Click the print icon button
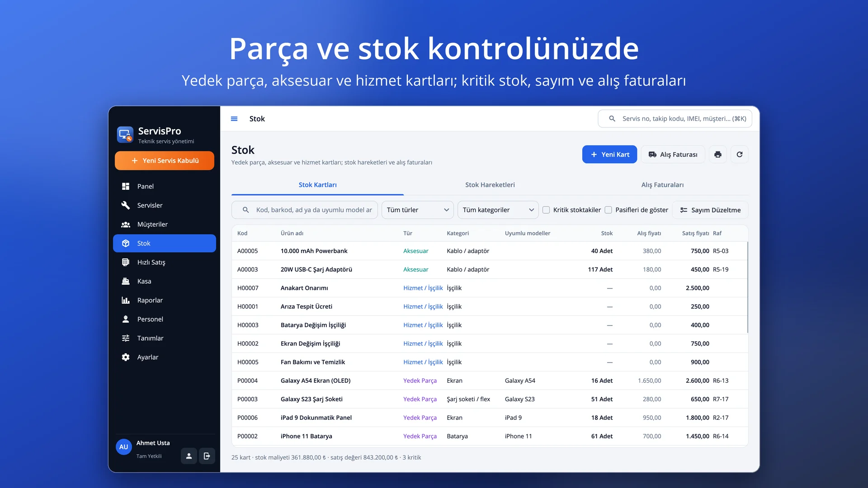 (717, 155)
